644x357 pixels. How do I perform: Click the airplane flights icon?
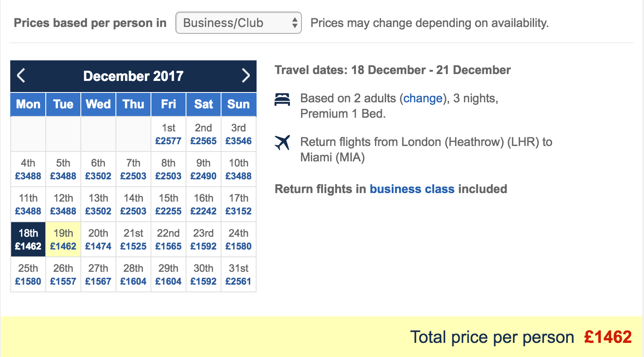pyautogui.click(x=282, y=143)
